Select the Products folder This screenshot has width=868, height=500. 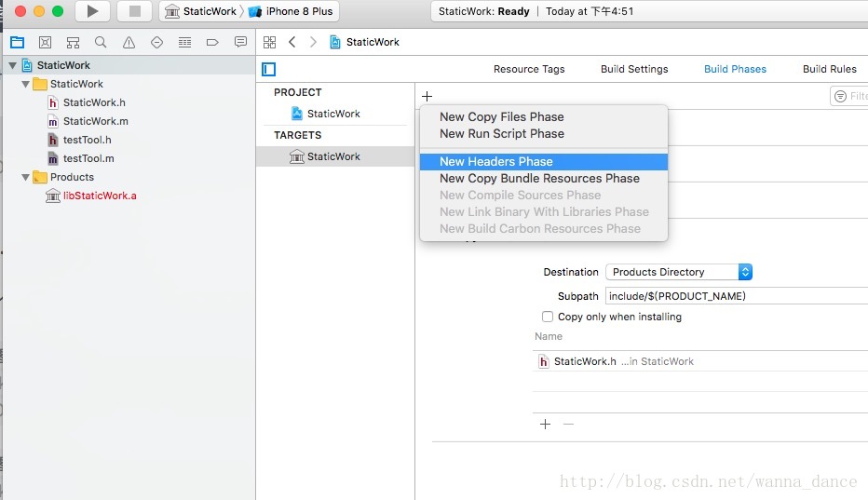[x=72, y=177]
